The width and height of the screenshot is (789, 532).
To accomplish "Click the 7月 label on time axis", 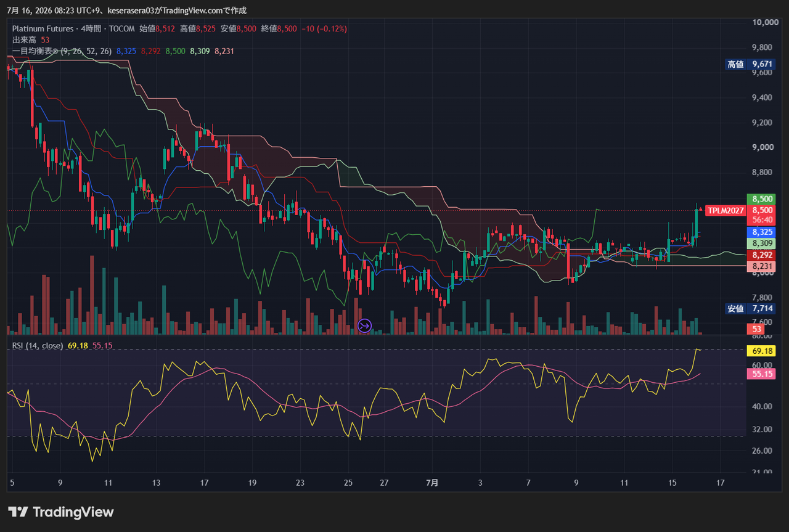I will [432, 483].
